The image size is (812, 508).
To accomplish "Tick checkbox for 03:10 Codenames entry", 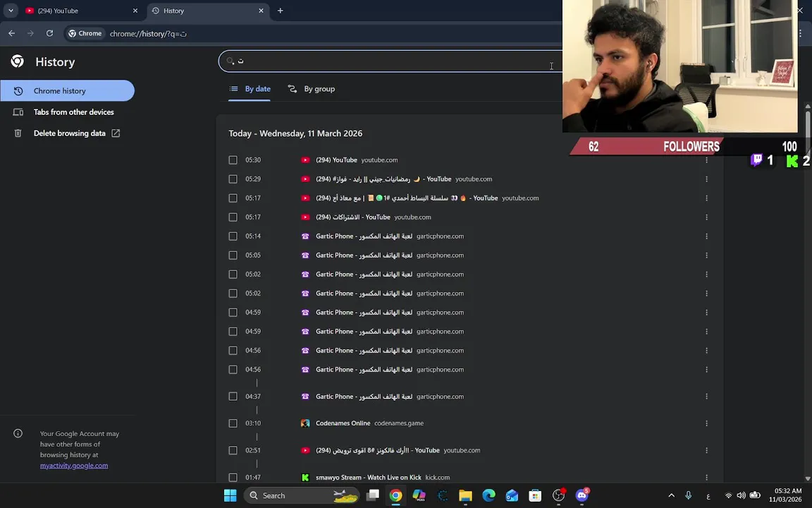I will pyautogui.click(x=233, y=423).
